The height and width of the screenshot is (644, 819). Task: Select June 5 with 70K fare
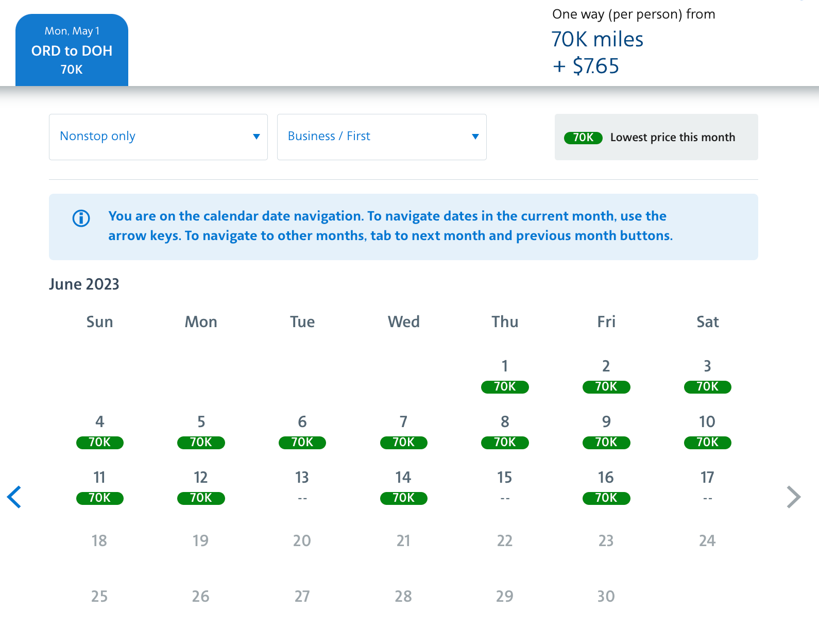point(201,432)
